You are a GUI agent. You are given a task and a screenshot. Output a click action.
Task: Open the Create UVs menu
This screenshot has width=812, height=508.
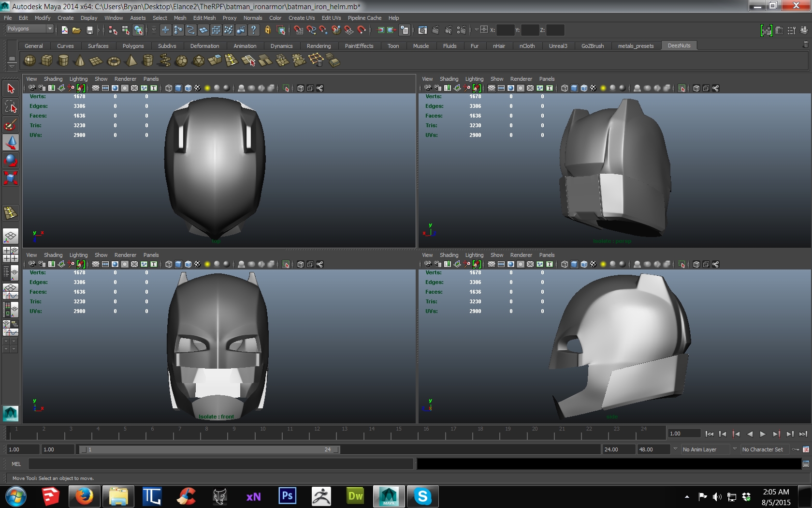tap(302, 18)
